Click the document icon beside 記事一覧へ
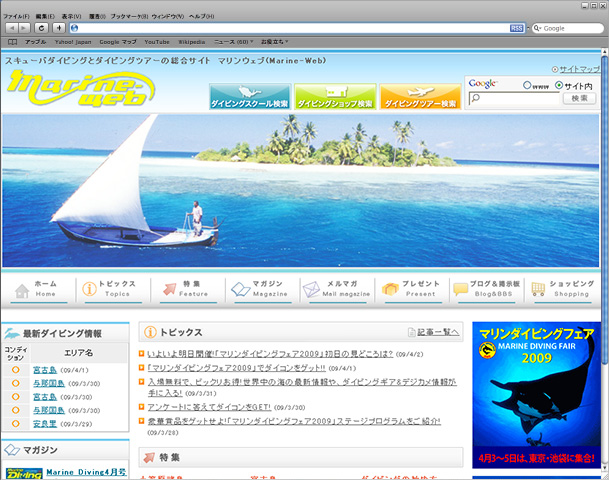The image size is (609, 480). pyautogui.click(x=411, y=332)
